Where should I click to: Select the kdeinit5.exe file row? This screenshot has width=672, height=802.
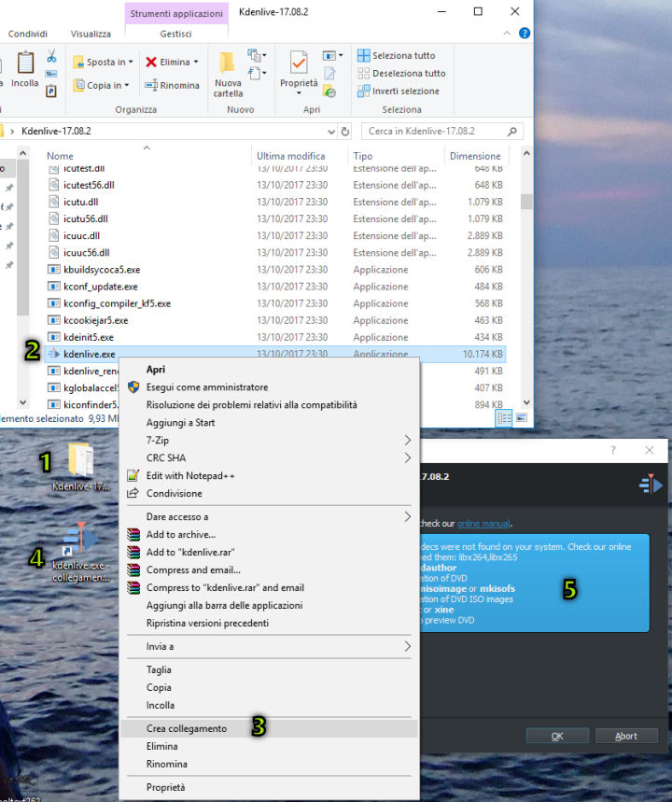pos(275,337)
